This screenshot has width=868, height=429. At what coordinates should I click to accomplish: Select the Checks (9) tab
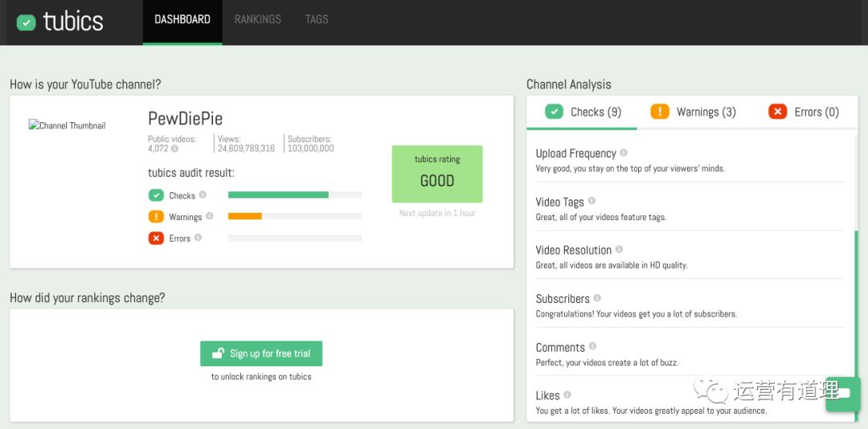pyautogui.click(x=582, y=112)
